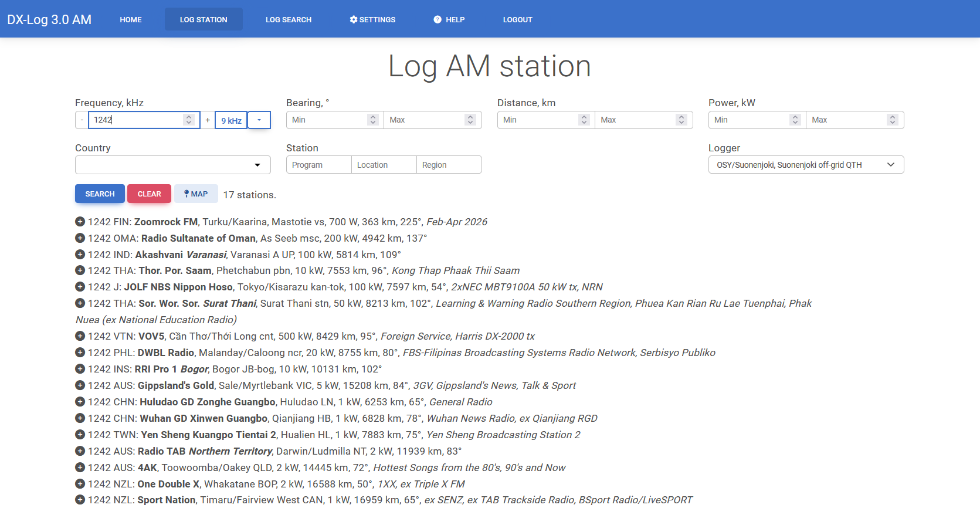Expand the 4AK Toowoomba entry
Screen dimensions: 980x525
pyautogui.click(x=80, y=468)
